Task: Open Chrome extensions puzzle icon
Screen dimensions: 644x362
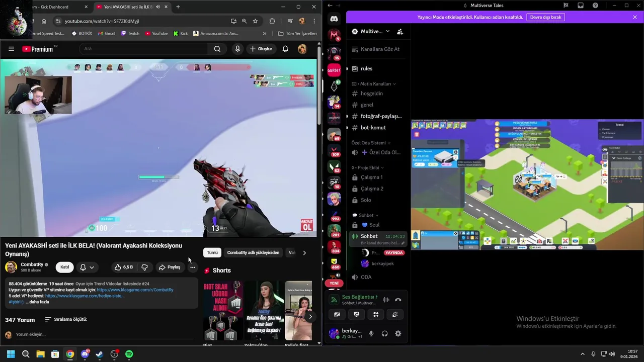Action: (272, 21)
